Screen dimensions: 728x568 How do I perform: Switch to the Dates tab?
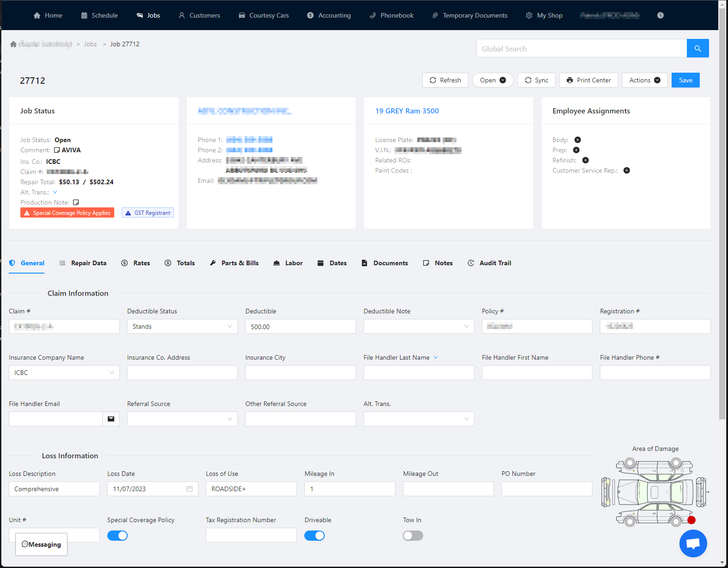[x=332, y=263]
